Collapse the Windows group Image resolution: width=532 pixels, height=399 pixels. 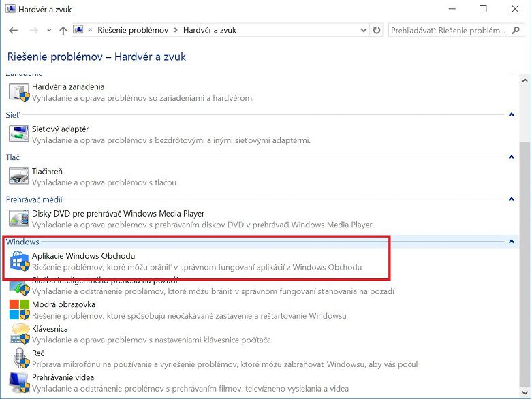[x=512, y=241]
